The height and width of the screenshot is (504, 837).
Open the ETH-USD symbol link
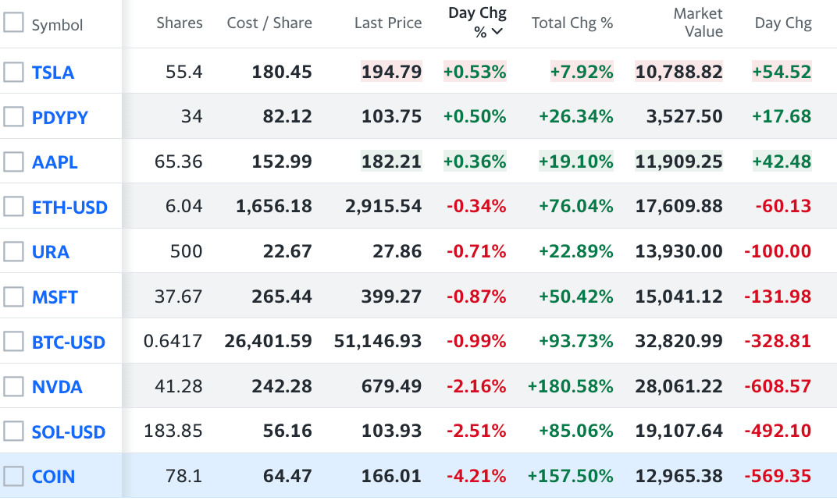pos(69,208)
